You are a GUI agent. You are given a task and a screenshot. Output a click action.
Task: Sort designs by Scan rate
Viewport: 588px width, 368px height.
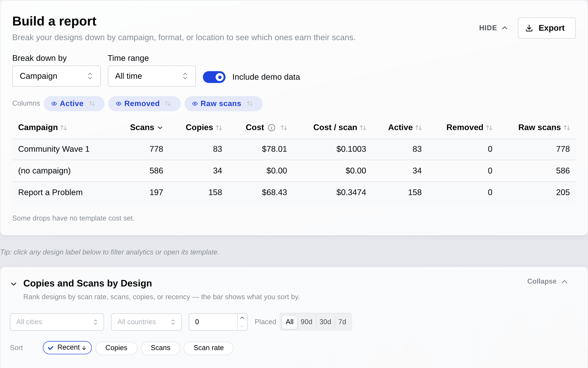(x=209, y=348)
